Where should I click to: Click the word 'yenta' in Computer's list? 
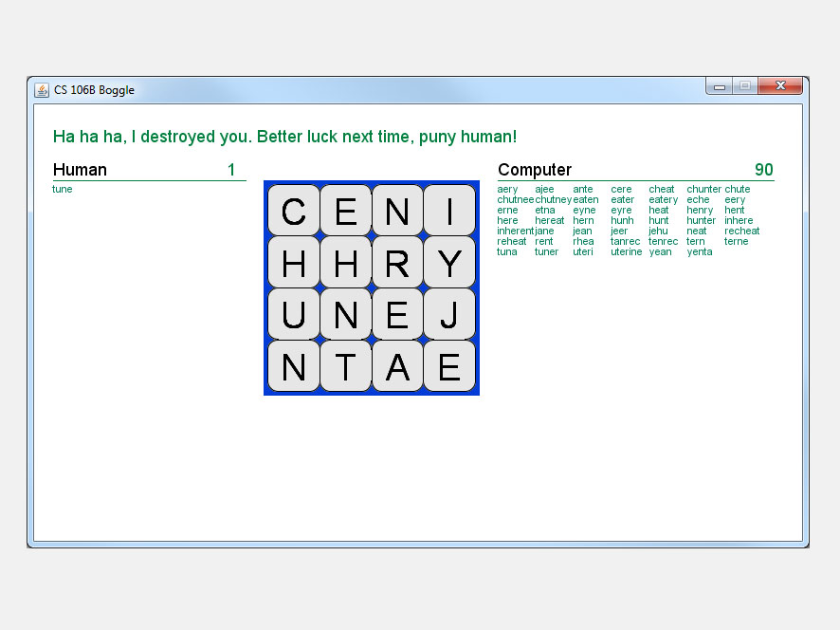click(699, 252)
